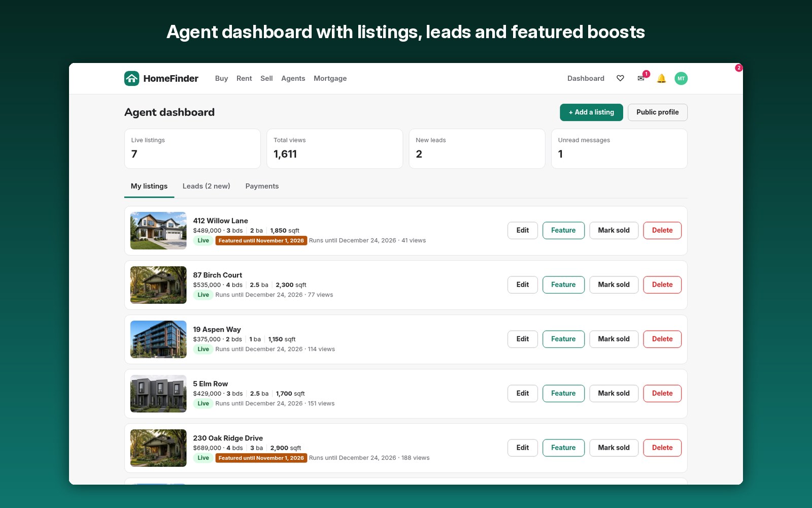
Task: Mark 412 Willow Lane as sold
Action: (x=614, y=230)
